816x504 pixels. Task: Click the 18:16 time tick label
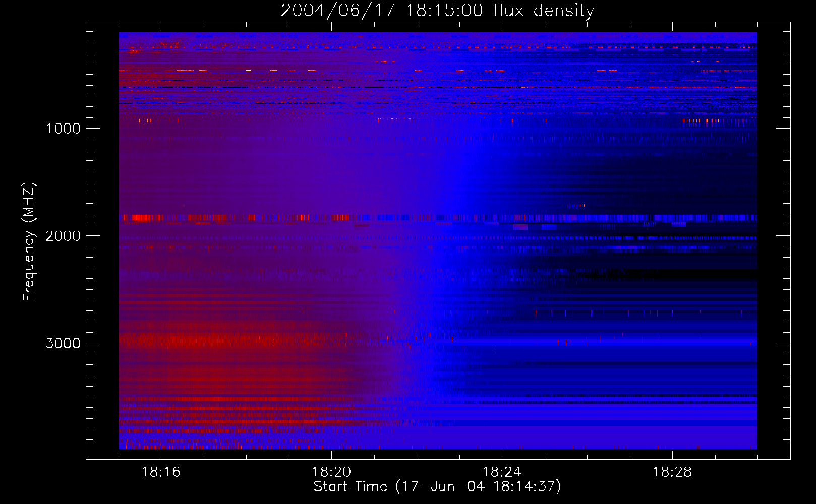161,472
